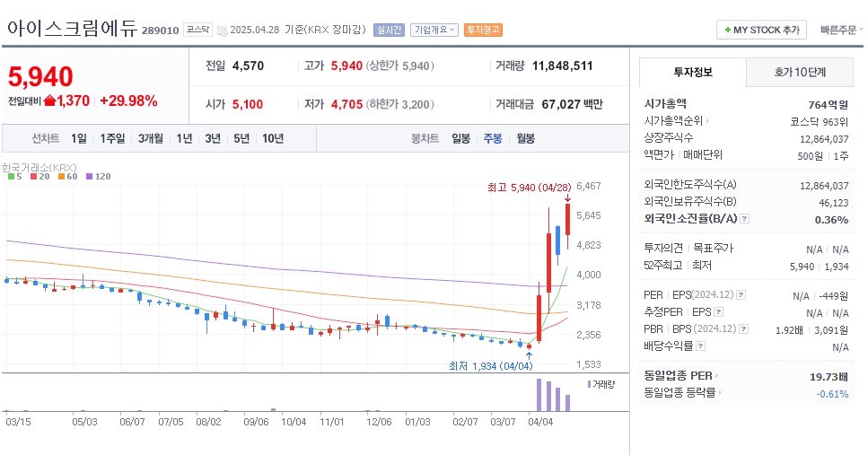Click the 시가 price 5,100
Viewport: 868px width, 455px height.
point(248,104)
